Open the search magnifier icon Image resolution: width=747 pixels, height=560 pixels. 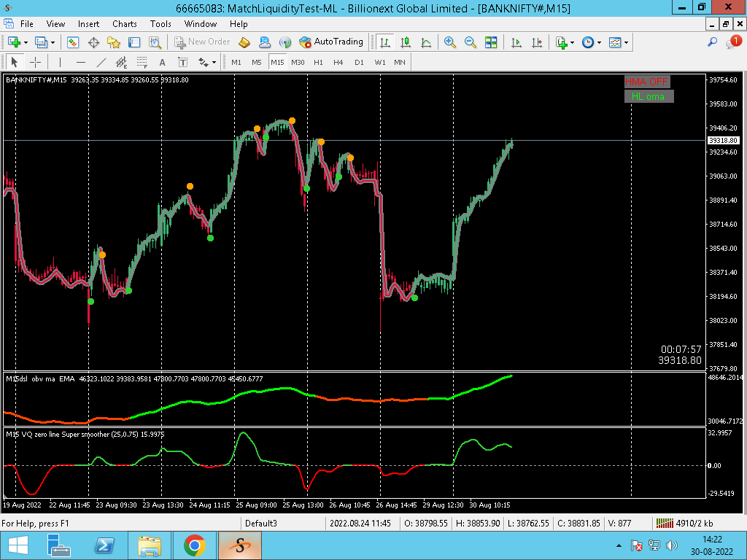(712, 42)
